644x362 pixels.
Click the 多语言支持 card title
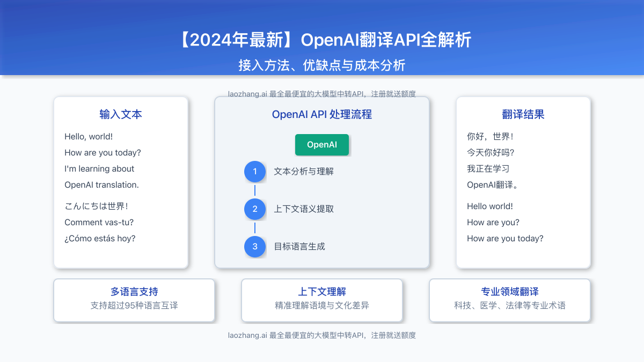coord(134,292)
